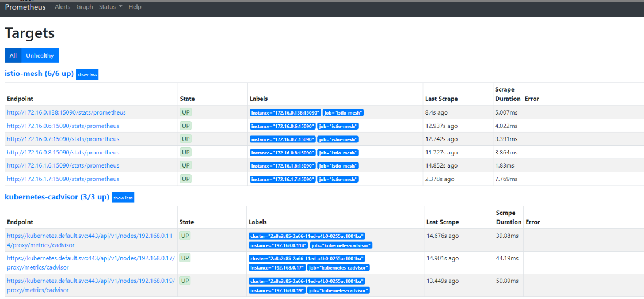Click scrape duration 5.007ms
Image resolution: width=644 pixels, height=299 pixels.
(x=506, y=112)
